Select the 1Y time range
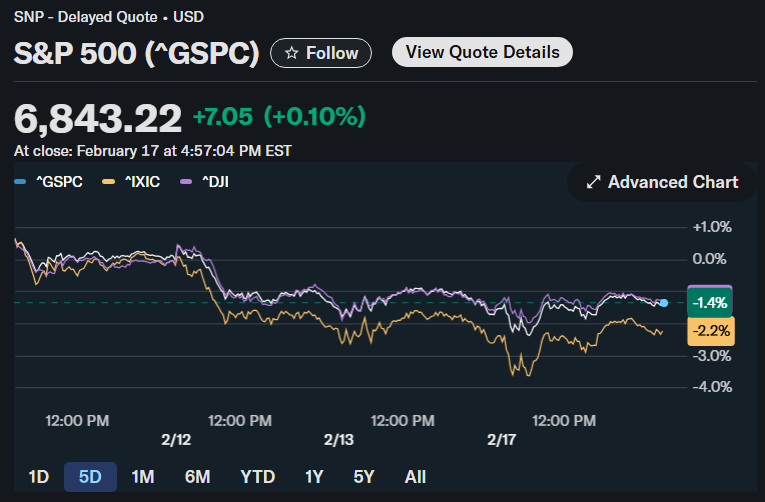This screenshot has width=765, height=502. click(x=315, y=477)
